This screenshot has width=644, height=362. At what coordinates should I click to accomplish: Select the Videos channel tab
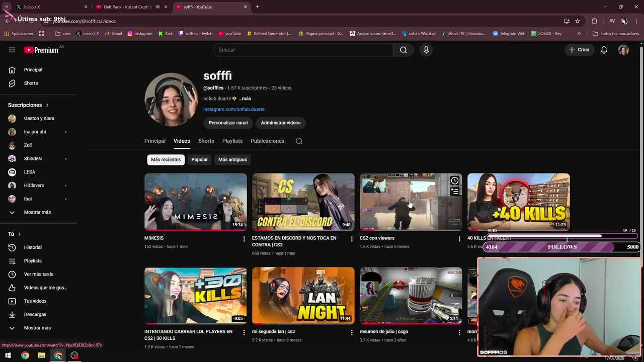pos(182,141)
